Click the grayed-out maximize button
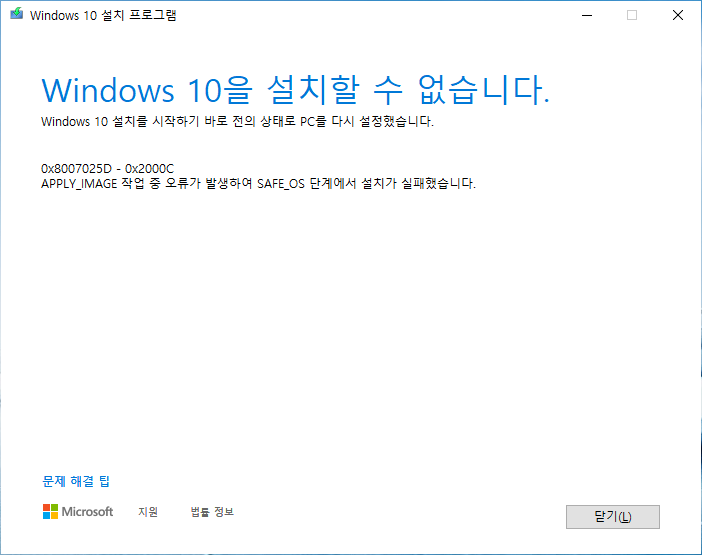 631,15
